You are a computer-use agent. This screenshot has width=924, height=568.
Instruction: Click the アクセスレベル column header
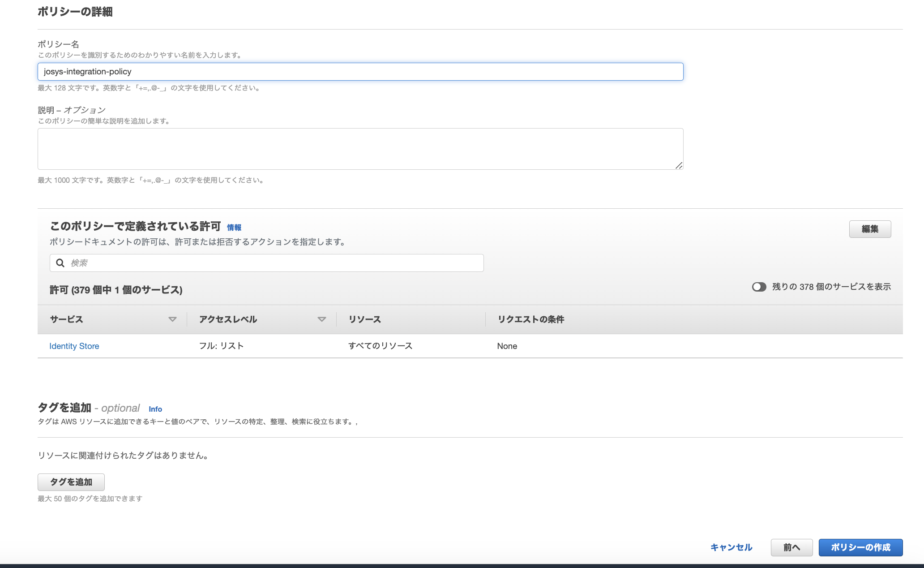(228, 319)
